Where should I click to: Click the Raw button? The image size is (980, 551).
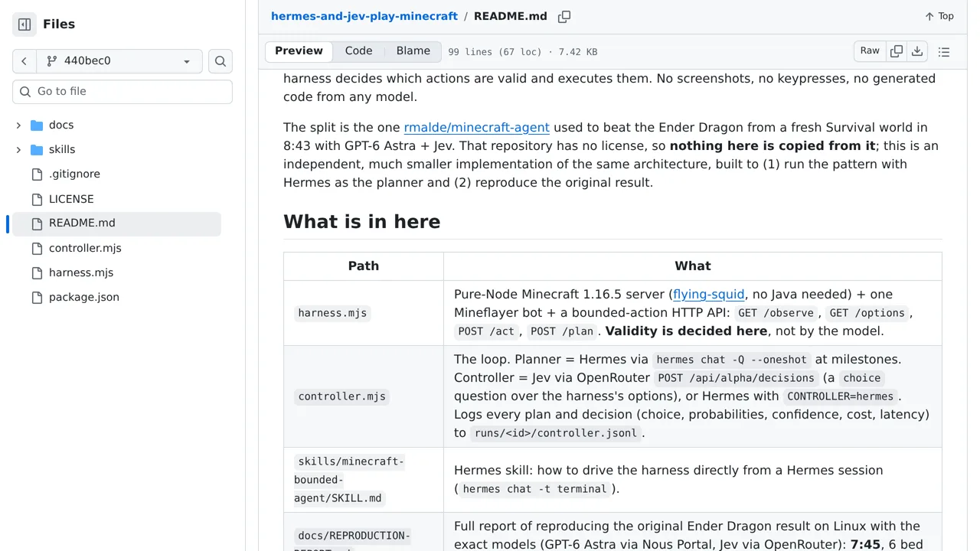coord(870,51)
